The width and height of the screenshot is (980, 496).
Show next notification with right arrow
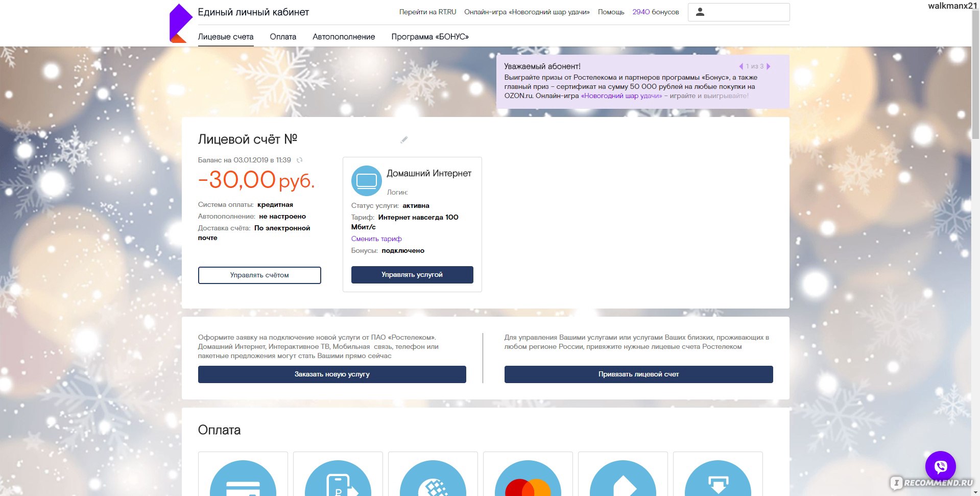tap(769, 66)
